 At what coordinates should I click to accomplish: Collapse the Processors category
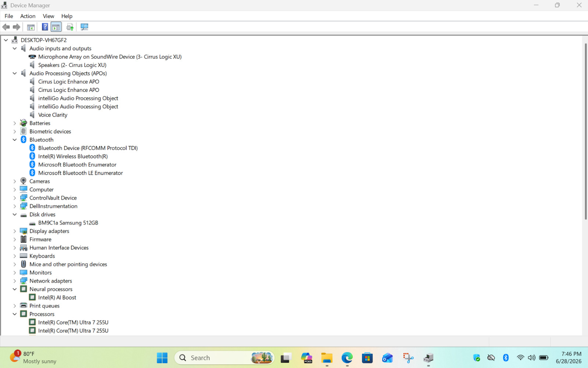point(15,314)
